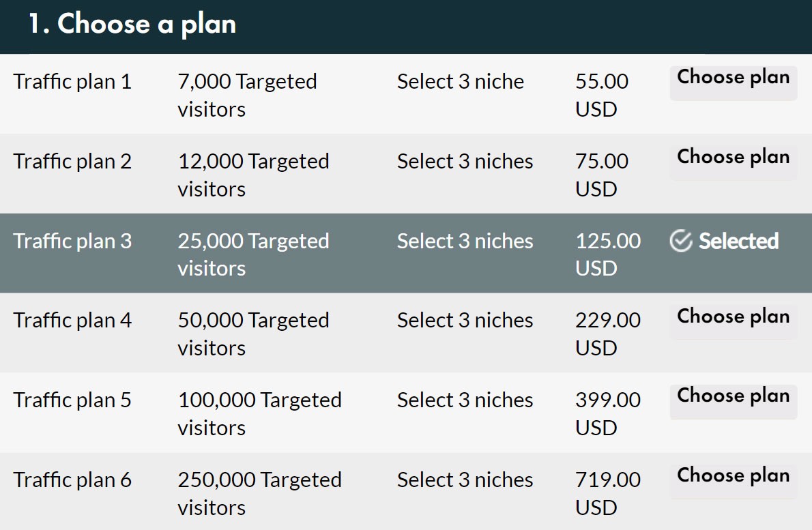812x530 pixels.
Task: Click the 12,000 Targeted visitors text
Action: point(253,175)
